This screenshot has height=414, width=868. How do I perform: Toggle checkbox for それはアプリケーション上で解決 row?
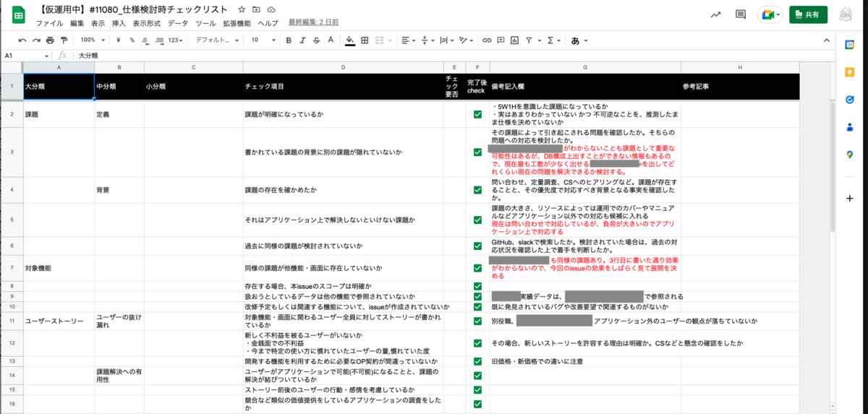pos(477,219)
